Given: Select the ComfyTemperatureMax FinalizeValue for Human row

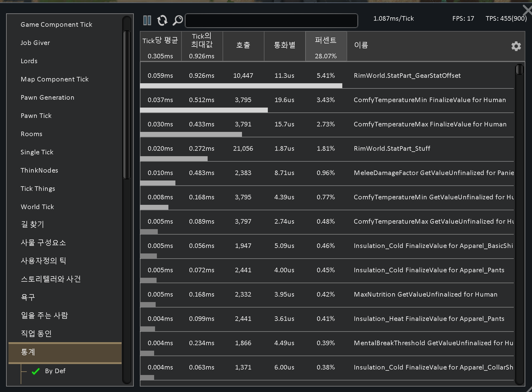Looking at the screenshot, I should point(327,124).
